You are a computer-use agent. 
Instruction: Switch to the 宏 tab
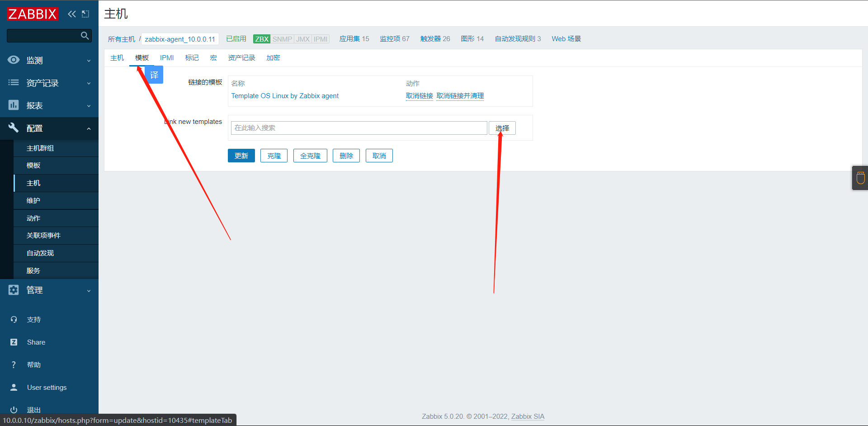pos(213,58)
